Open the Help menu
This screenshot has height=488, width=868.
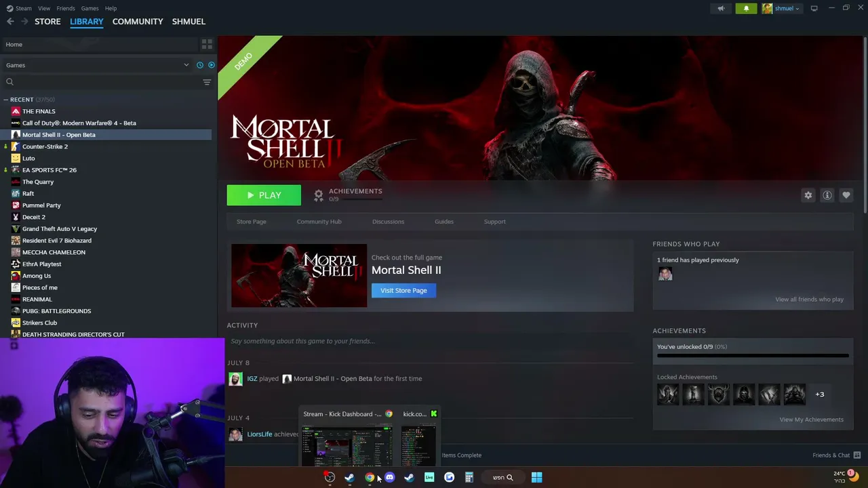pos(111,8)
